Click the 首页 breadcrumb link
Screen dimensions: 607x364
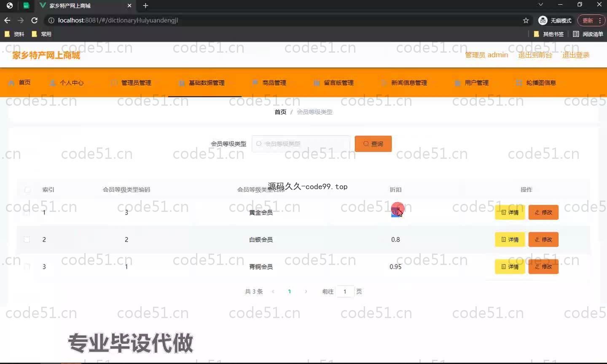click(280, 112)
